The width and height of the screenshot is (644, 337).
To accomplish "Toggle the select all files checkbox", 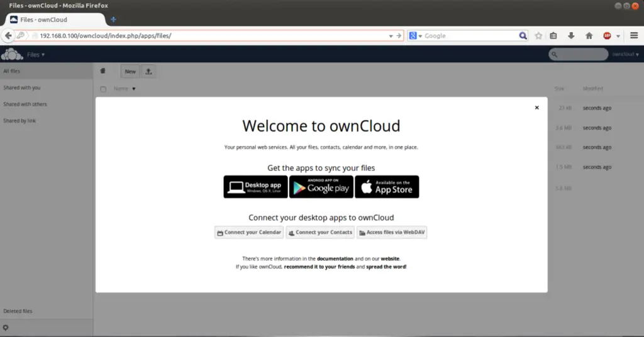I will click(103, 89).
